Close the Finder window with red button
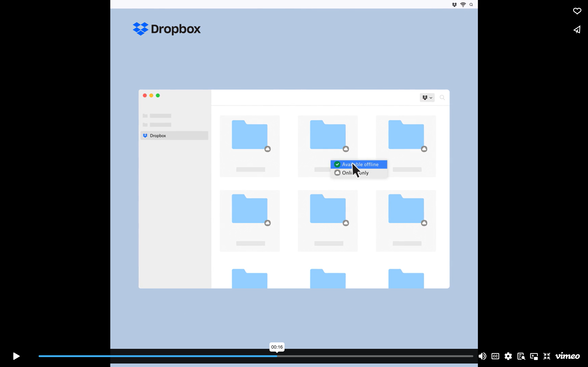Viewport: 588px width, 367px height. [145, 95]
